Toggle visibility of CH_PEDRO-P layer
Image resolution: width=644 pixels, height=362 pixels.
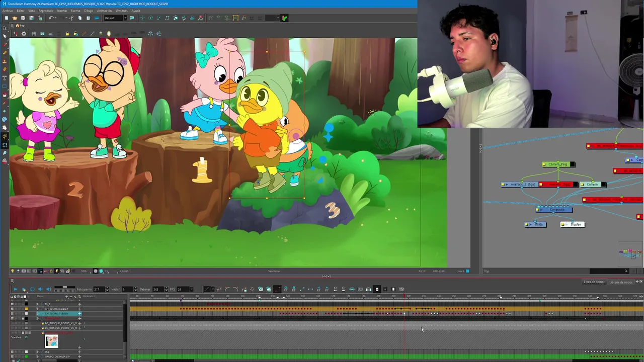(x=12, y=313)
